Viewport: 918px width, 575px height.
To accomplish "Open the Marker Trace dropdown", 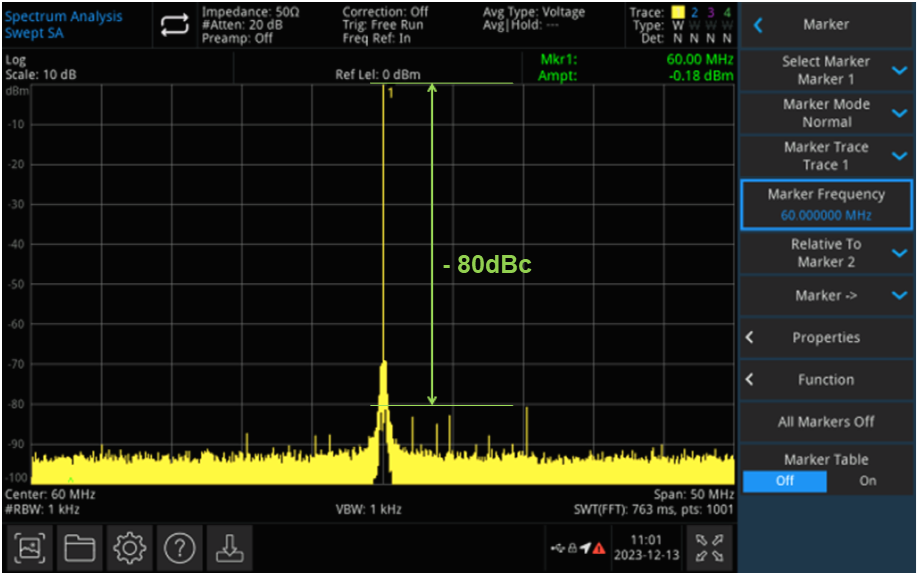I will [x=826, y=156].
